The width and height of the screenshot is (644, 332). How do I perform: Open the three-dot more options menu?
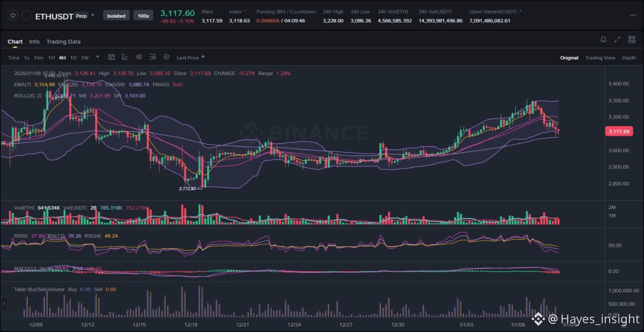pyautogui.click(x=632, y=16)
